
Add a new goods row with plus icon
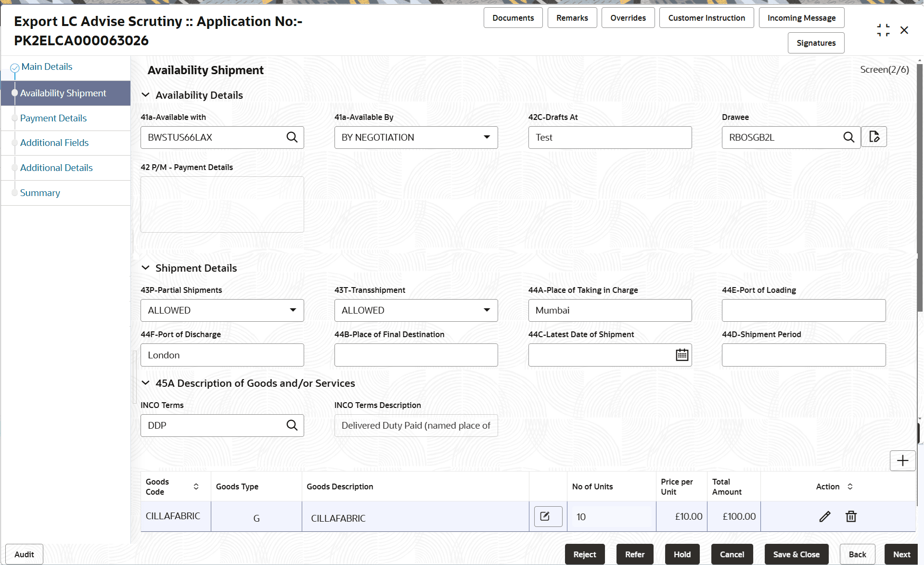902,461
